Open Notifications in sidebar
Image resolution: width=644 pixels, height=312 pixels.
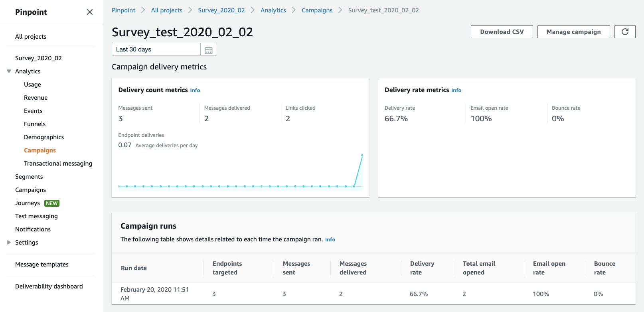pyautogui.click(x=33, y=229)
